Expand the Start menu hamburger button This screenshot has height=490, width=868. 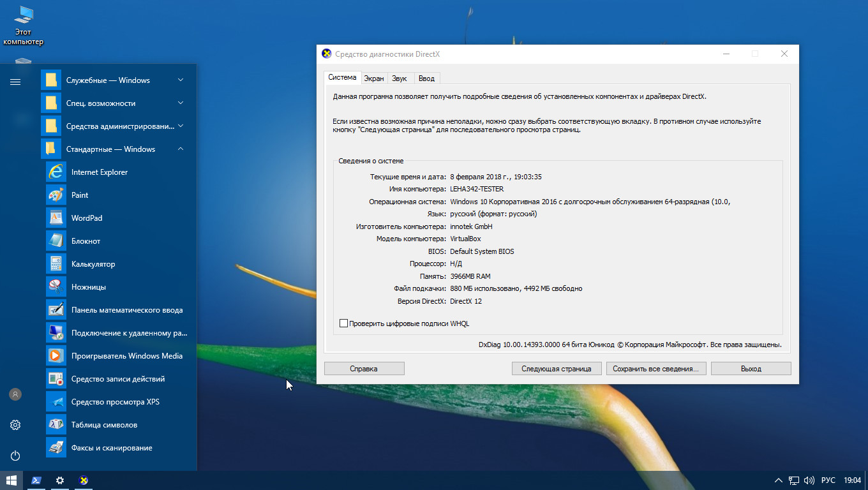(15, 82)
